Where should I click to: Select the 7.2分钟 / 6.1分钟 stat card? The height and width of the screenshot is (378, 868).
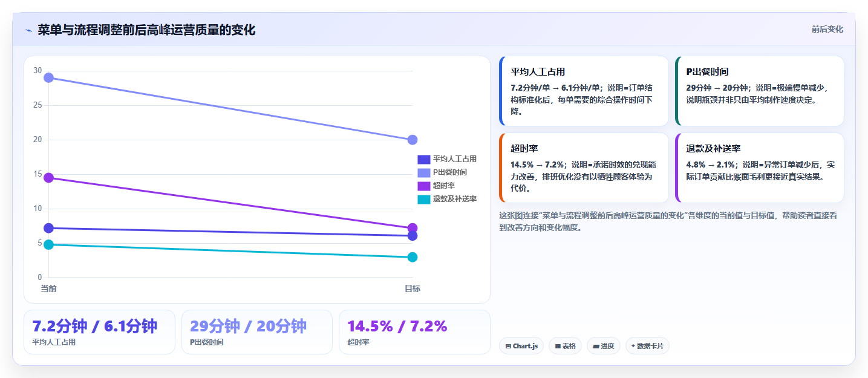[x=99, y=332]
